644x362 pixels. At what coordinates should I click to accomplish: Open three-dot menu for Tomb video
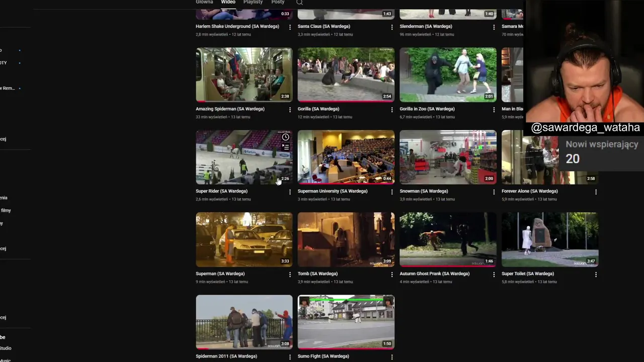pyautogui.click(x=392, y=275)
